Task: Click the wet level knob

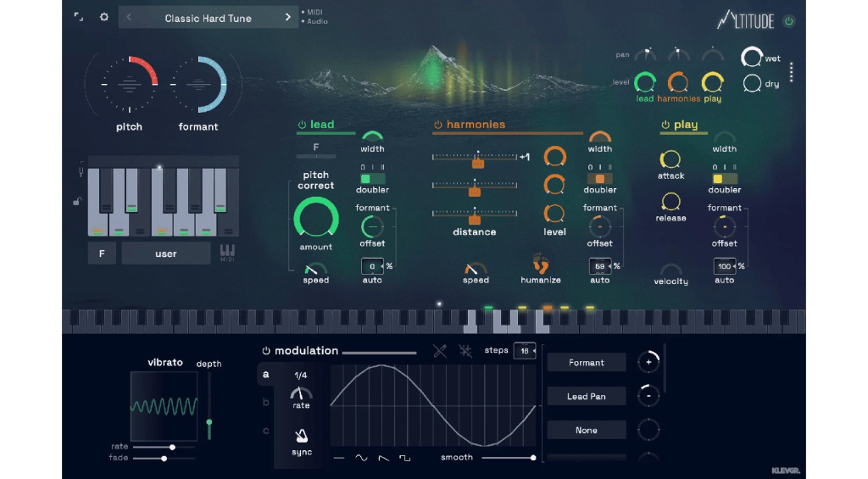Action: point(752,57)
